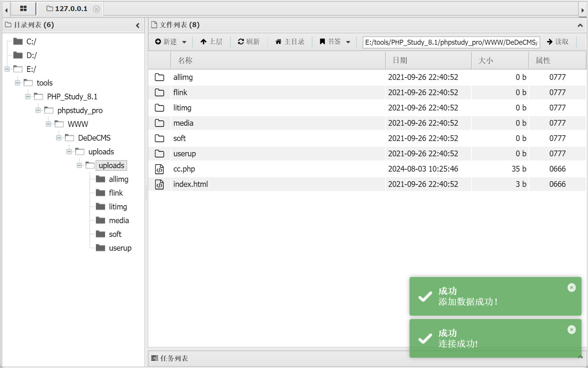
Task: Select the flink folder icon in file list
Action: point(159,92)
